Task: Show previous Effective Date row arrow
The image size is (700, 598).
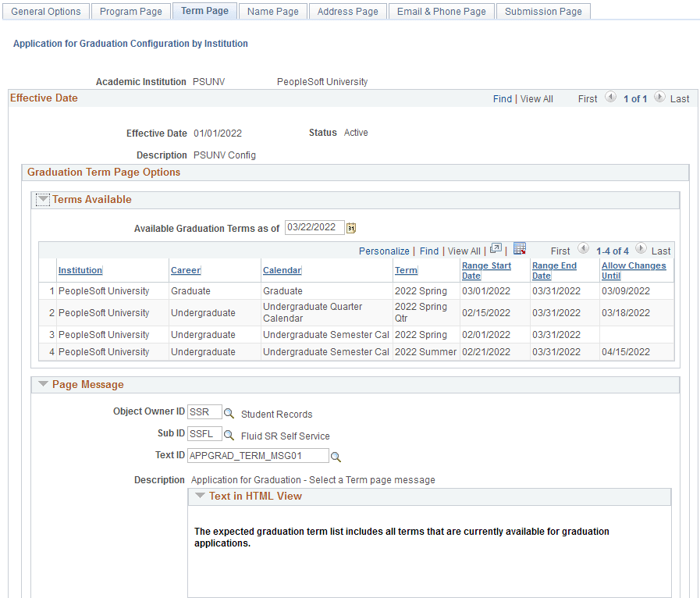Action: pos(610,97)
